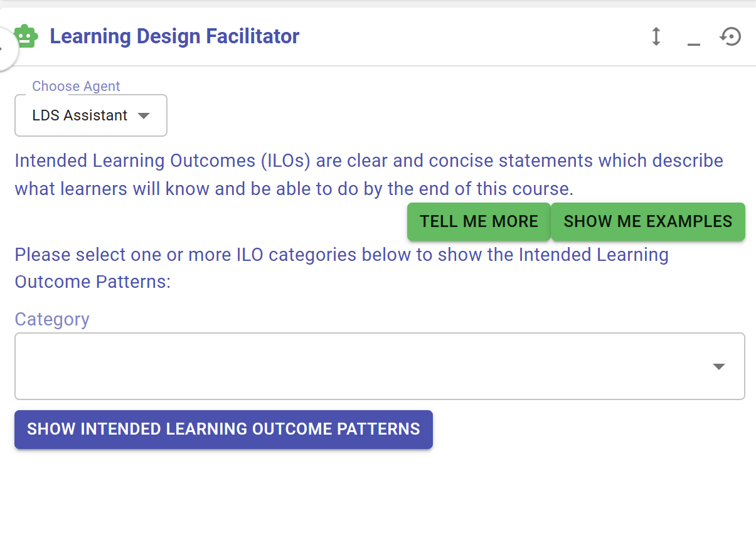Open the Choose Agent dropdown arrow
The image size is (756, 555).
click(144, 115)
